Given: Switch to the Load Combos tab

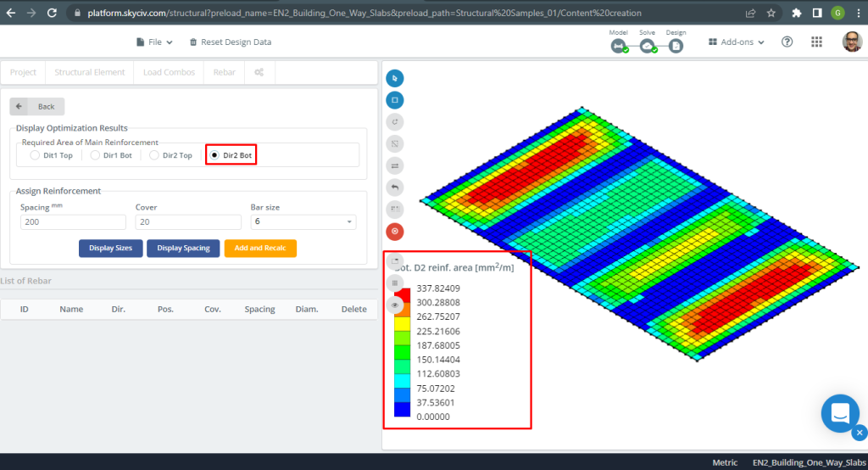Looking at the screenshot, I should (x=169, y=72).
